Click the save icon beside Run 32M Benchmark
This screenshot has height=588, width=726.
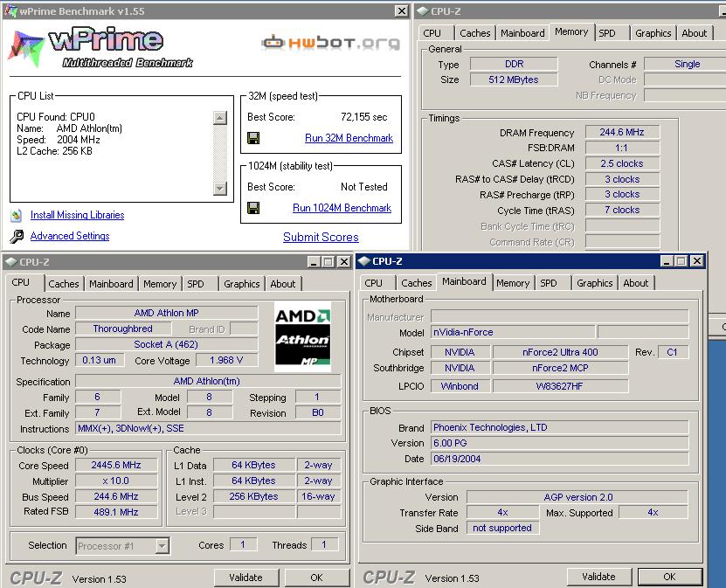253,138
